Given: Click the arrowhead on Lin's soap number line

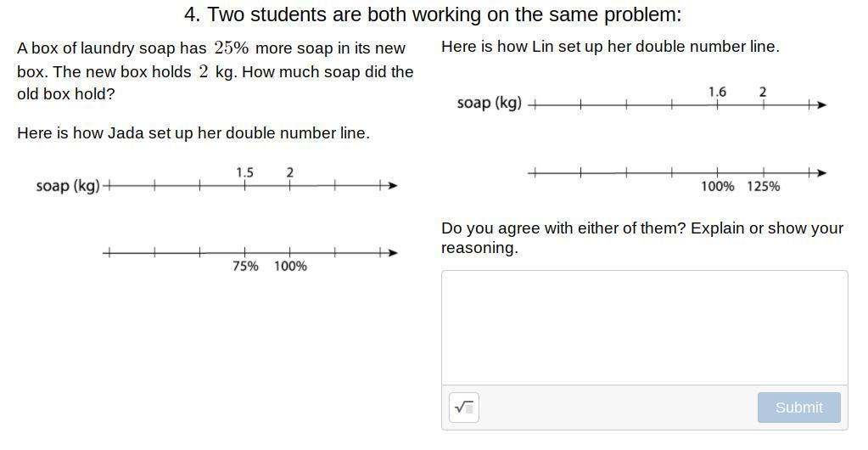Looking at the screenshot, I should point(820,104).
